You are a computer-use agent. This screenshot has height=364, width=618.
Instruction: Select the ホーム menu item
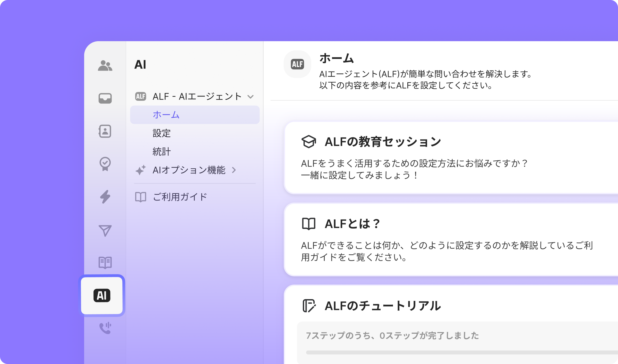[x=195, y=115]
